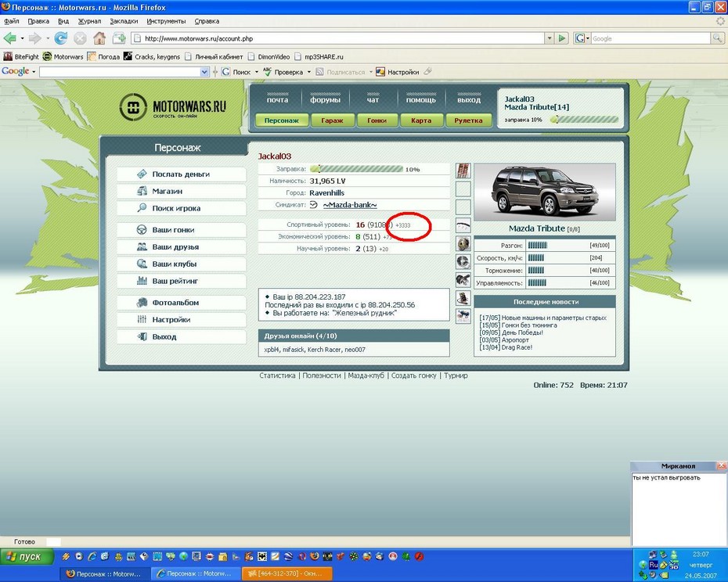The height and width of the screenshot is (582, 728).
Task: Click Выход in the character sidebar
Action: [182, 337]
